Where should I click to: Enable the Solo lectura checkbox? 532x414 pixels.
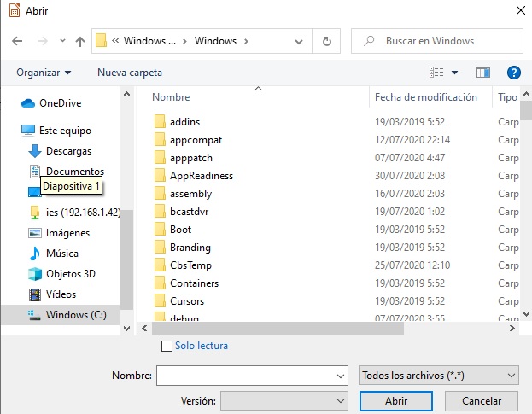coord(167,346)
